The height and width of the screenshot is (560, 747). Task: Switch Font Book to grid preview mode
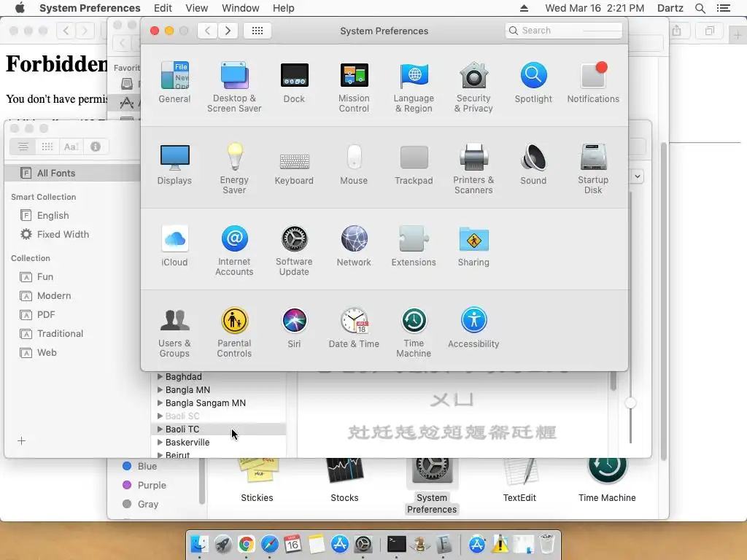[47, 147]
